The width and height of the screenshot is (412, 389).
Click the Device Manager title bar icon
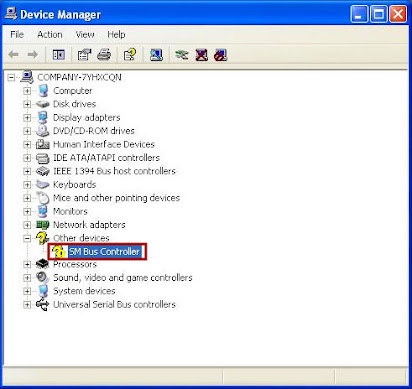(x=11, y=14)
